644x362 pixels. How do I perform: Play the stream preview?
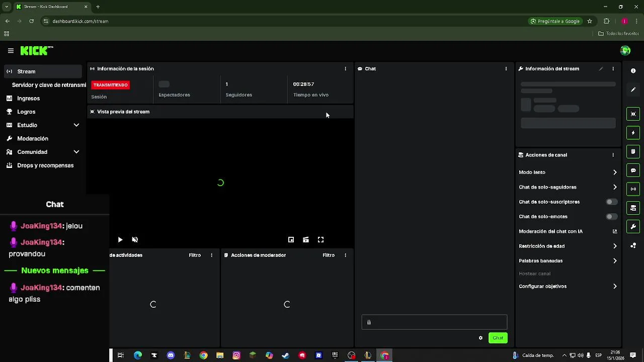pos(120,240)
